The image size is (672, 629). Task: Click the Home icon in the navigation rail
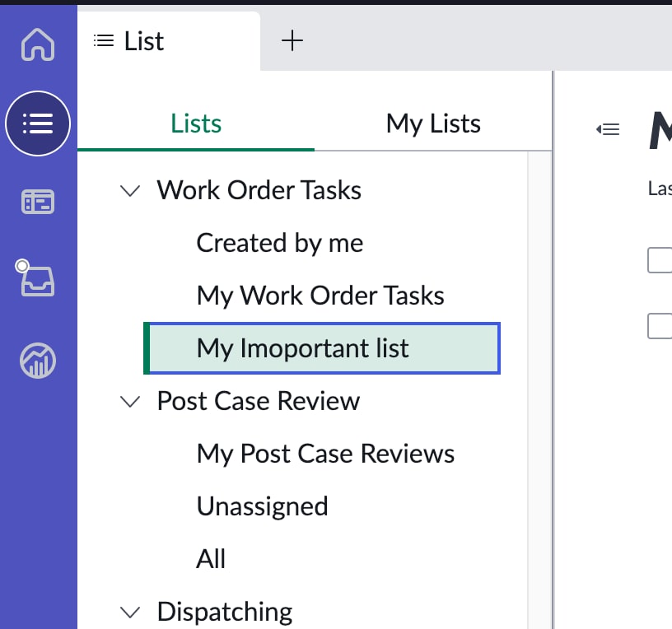click(38, 45)
